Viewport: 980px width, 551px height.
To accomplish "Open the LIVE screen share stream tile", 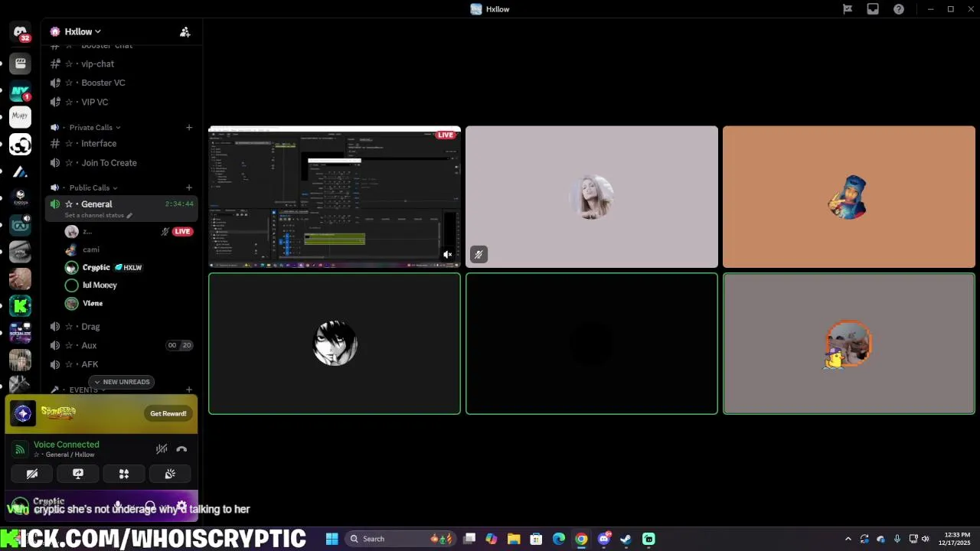I will [x=335, y=197].
